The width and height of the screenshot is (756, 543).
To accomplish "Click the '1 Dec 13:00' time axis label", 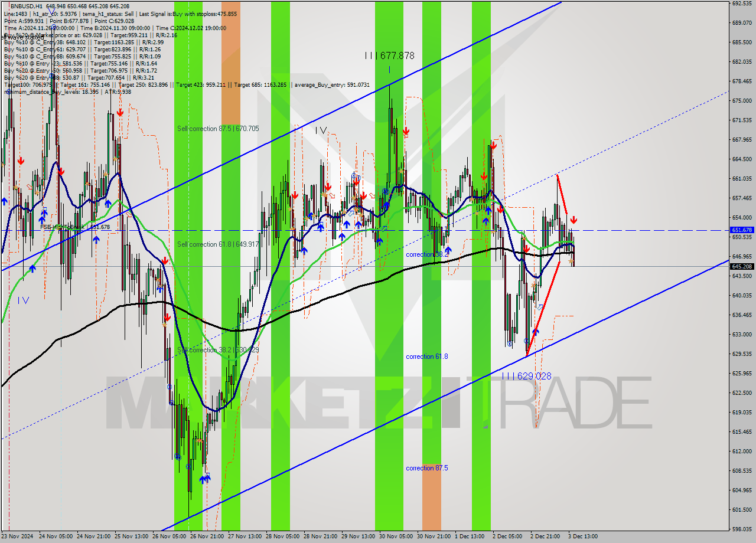I will click(470, 537).
